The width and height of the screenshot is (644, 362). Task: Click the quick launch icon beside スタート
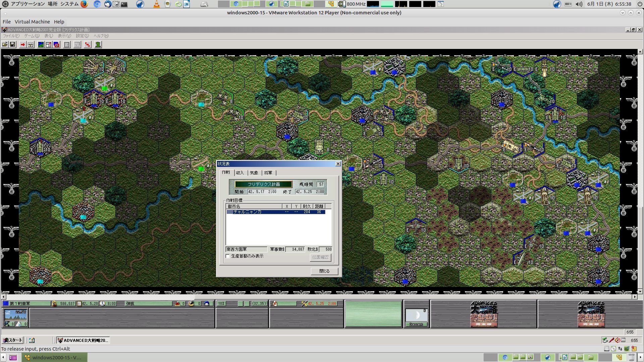[x=32, y=340]
